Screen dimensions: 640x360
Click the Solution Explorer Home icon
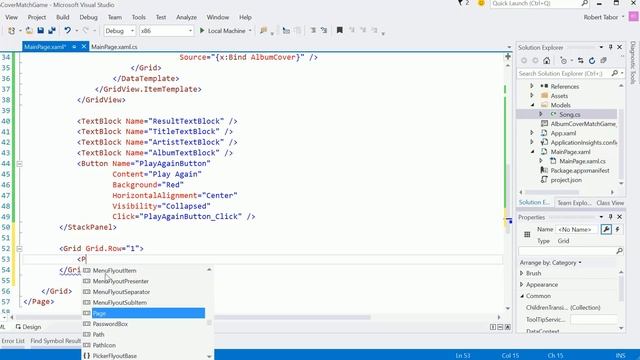(x=547, y=61)
